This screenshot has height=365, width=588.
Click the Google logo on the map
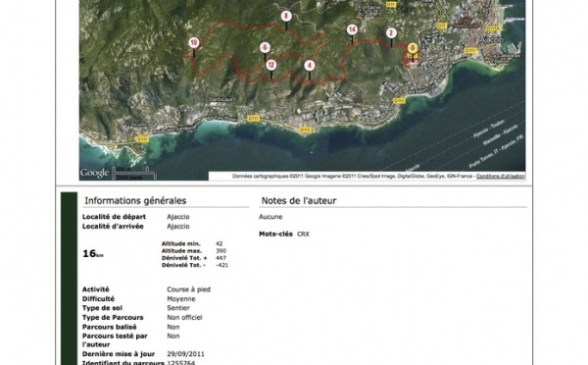94,173
